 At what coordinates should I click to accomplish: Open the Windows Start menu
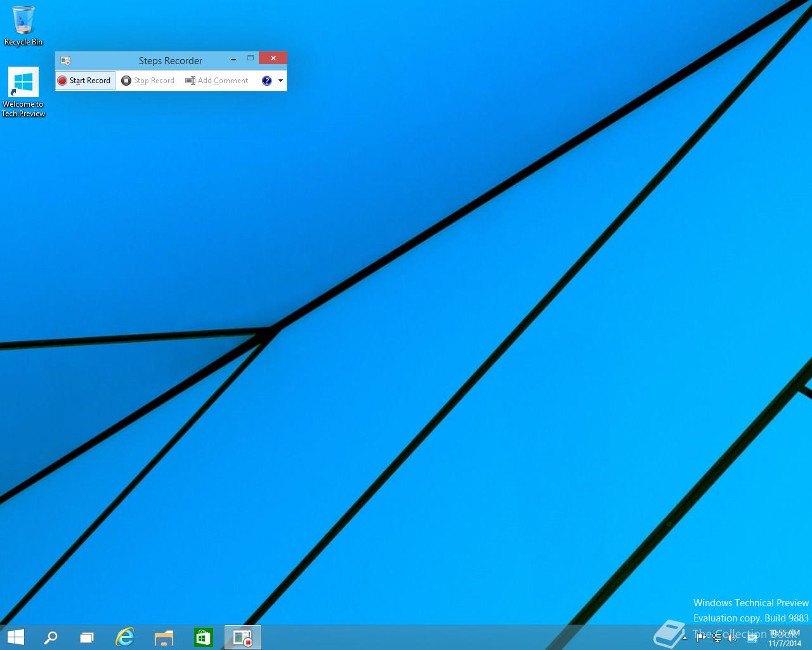coord(16,637)
